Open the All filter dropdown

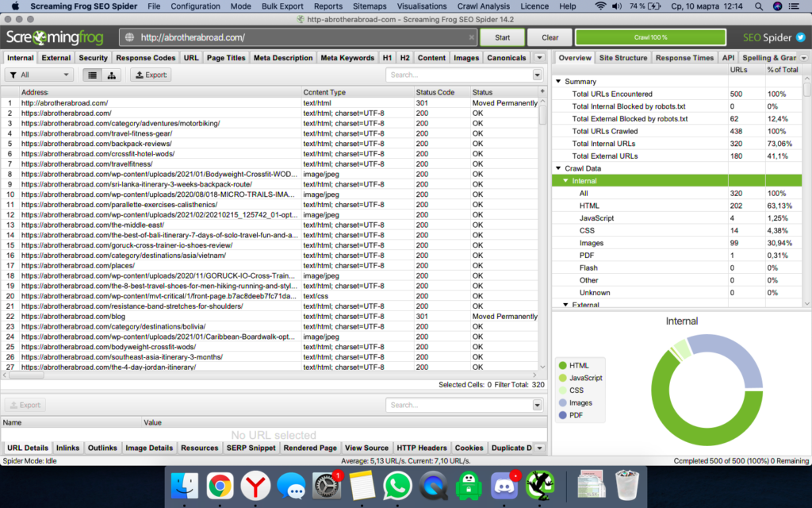pyautogui.click(x=39, y=75)
